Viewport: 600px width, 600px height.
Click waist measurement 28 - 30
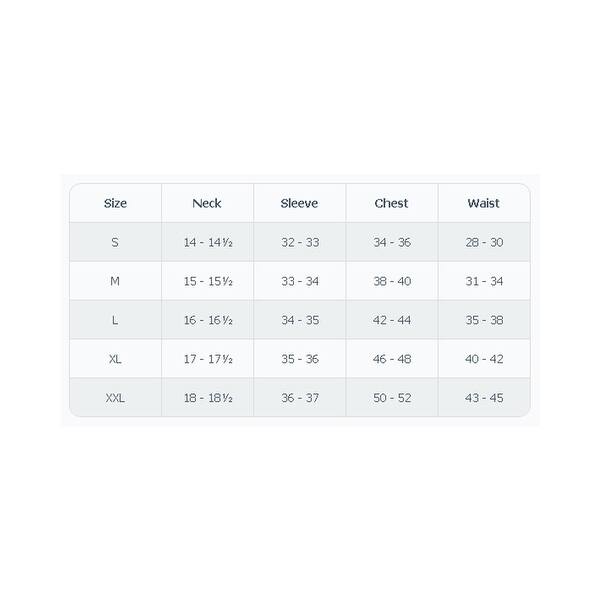click(484, 243)
